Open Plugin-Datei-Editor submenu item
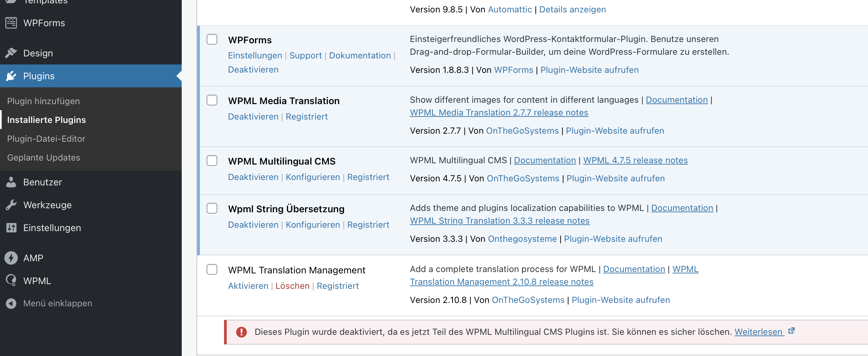Viewport: 868px width, 356px height. [x=46, y=139]
